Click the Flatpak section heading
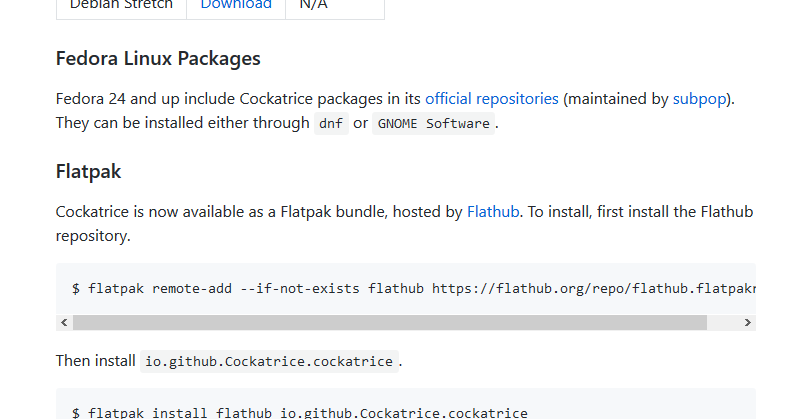 coord(89,172)
